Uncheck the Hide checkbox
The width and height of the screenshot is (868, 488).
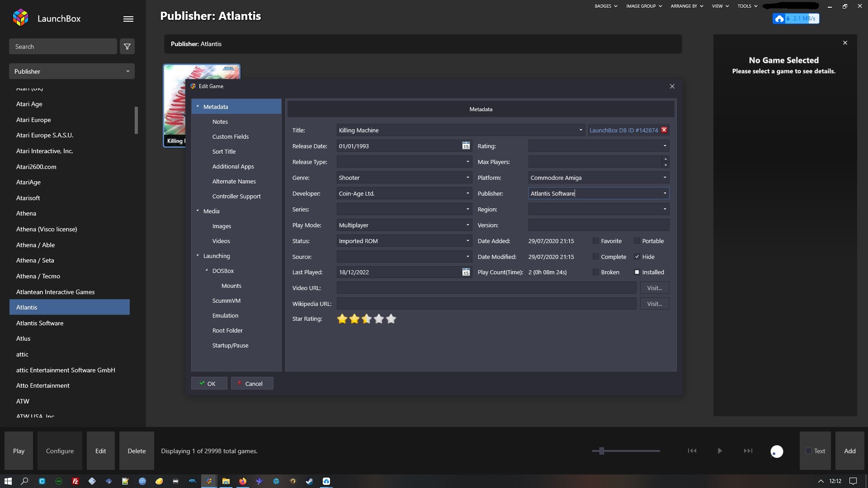click(x=637, y=257)
